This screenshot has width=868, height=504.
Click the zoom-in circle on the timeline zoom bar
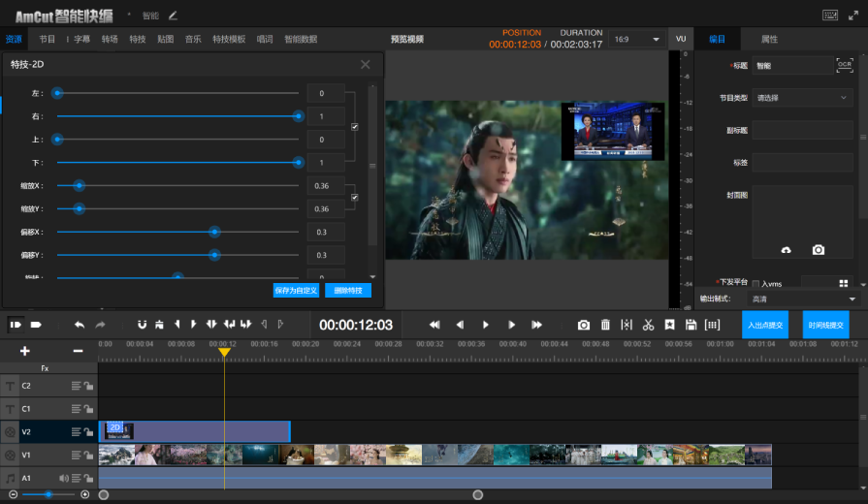pos(85,494)
